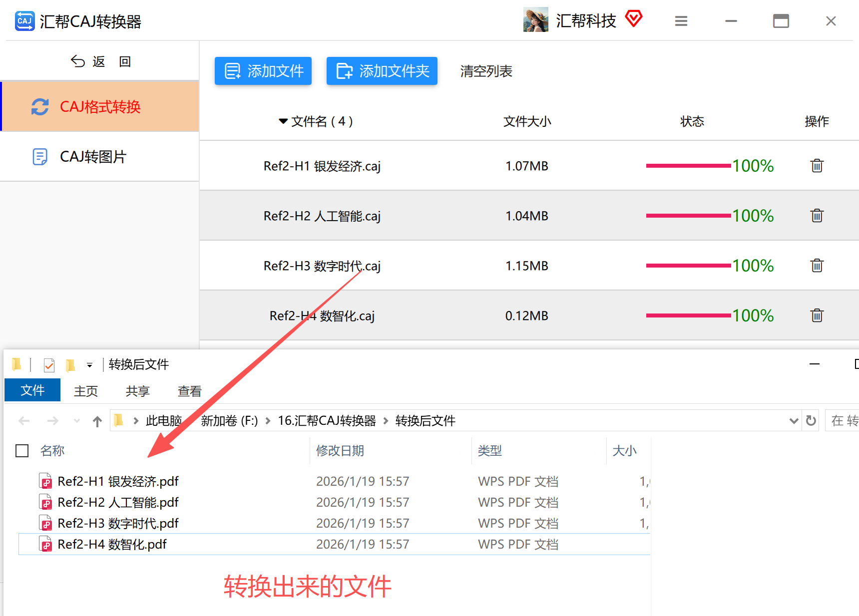
Task: Collapse the 文件名 (4) list triangle
Action: coord(283,121)
